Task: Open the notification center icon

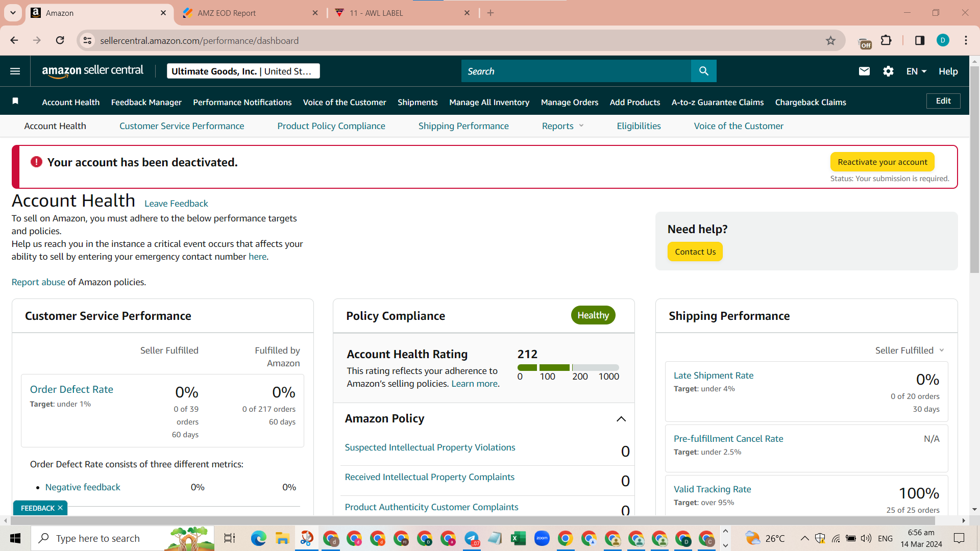Action: click(959, 538)
